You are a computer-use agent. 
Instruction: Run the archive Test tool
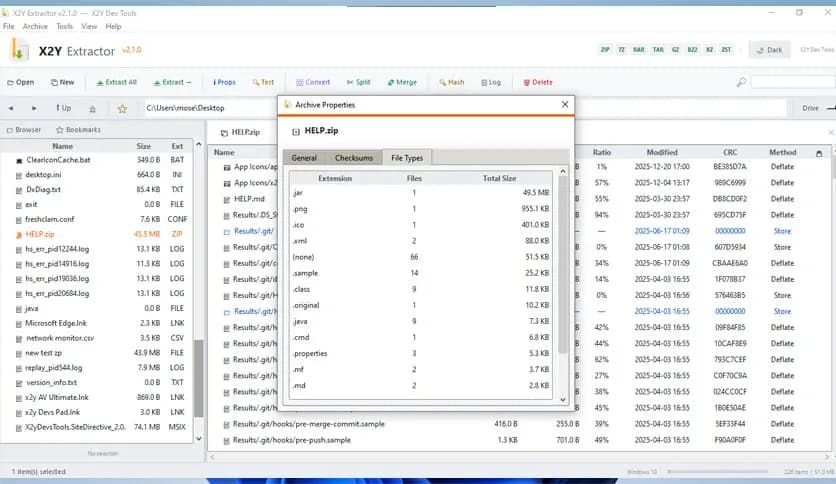263,82
